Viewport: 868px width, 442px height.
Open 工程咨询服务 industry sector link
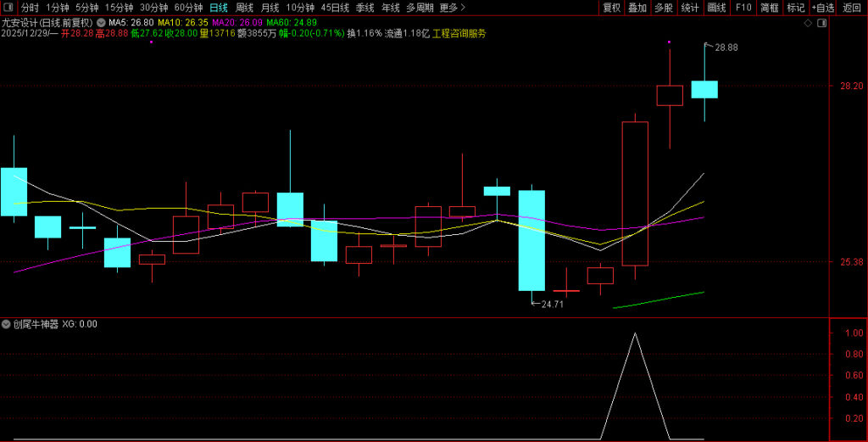[x=459, y=33]
